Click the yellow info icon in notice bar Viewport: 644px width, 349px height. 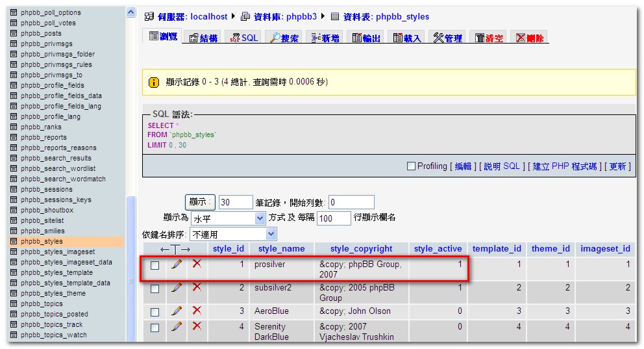tap(154, 83)
